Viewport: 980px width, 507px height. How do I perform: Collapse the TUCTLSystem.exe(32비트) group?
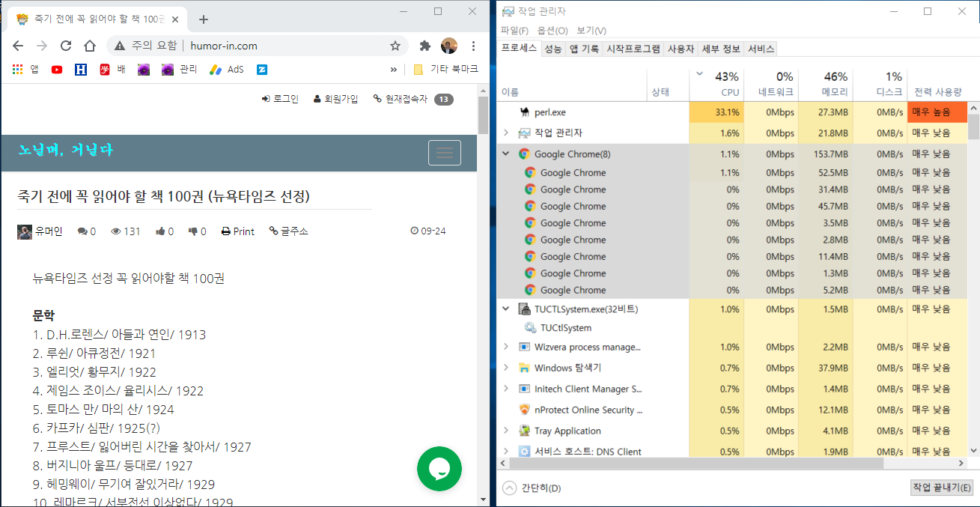coord(506,309)
